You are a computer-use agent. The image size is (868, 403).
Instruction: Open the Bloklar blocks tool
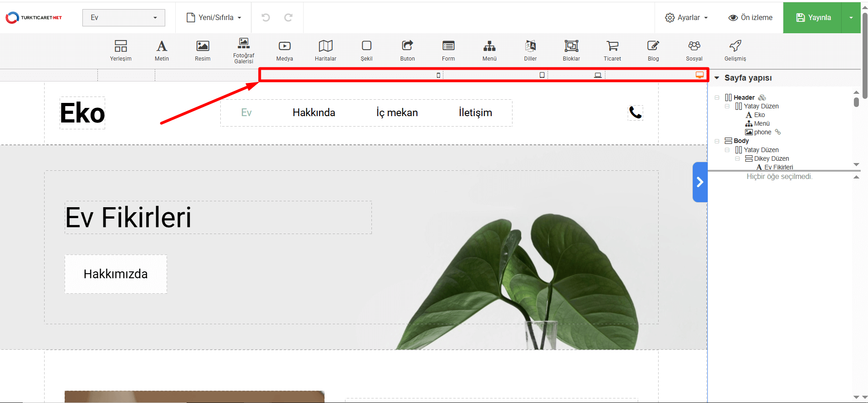point(571,50)
